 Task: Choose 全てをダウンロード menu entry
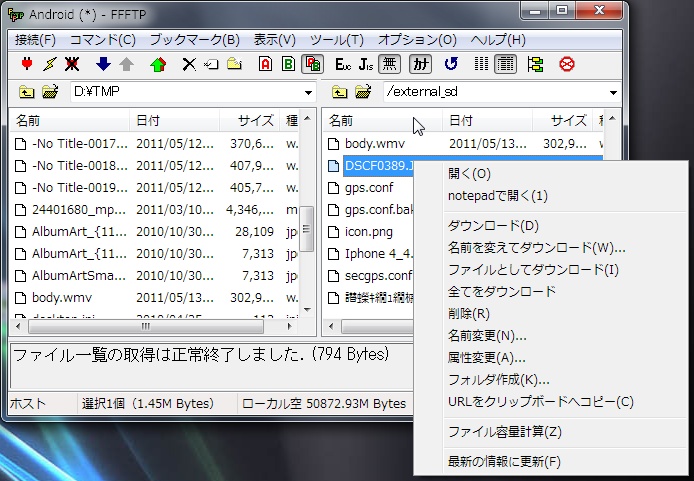point(550,291)
